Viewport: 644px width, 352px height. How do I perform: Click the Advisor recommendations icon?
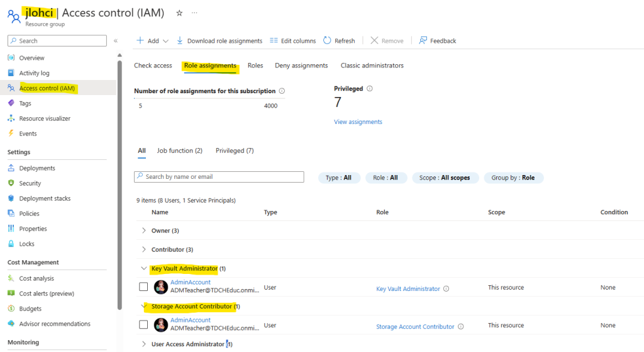(11, 324)
